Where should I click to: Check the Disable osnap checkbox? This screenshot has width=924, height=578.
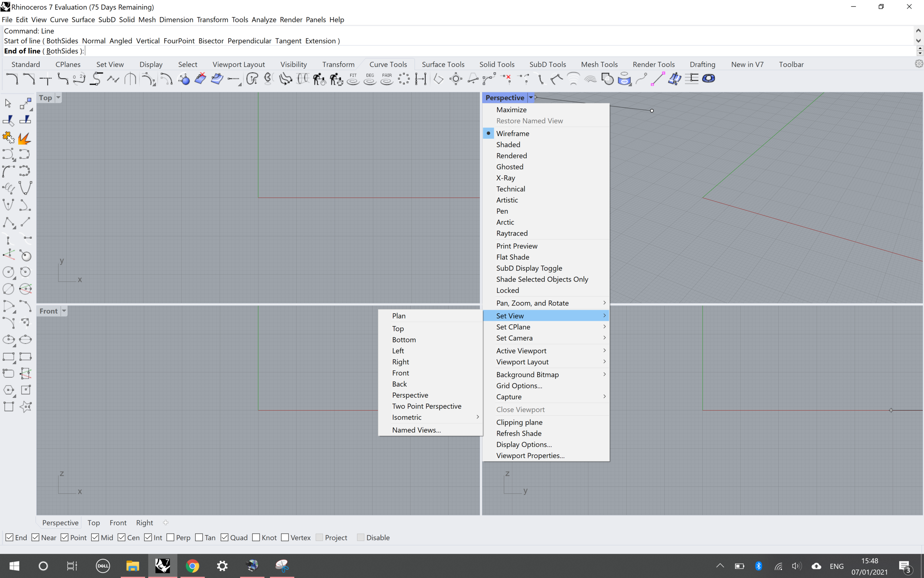(361, 537)
